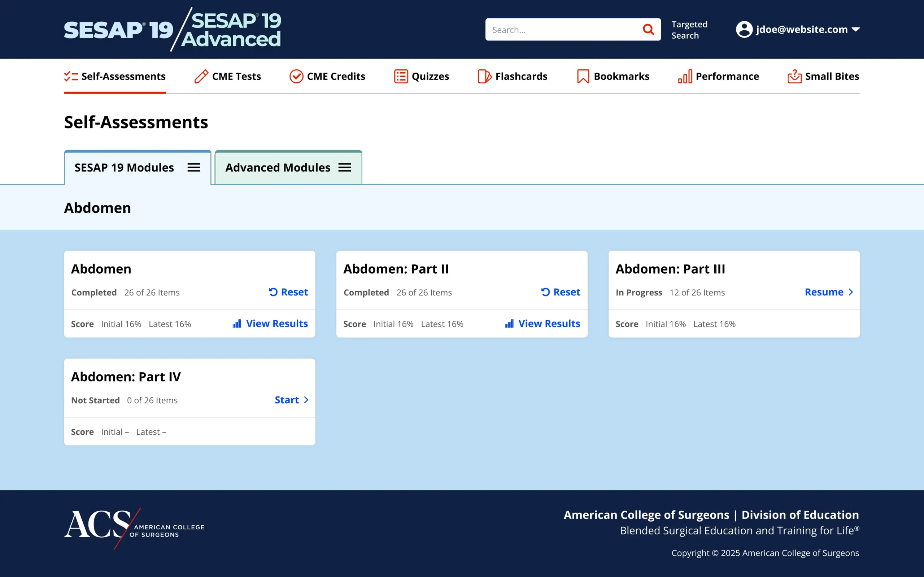
Task: Go to the Quizzes menu label
Action: (x=430, y=76)
